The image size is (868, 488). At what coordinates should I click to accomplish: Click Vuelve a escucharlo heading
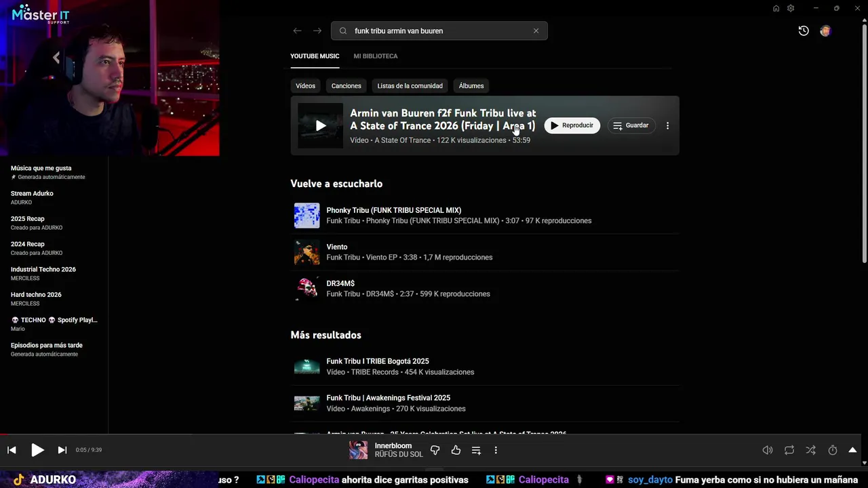[336, 184]
